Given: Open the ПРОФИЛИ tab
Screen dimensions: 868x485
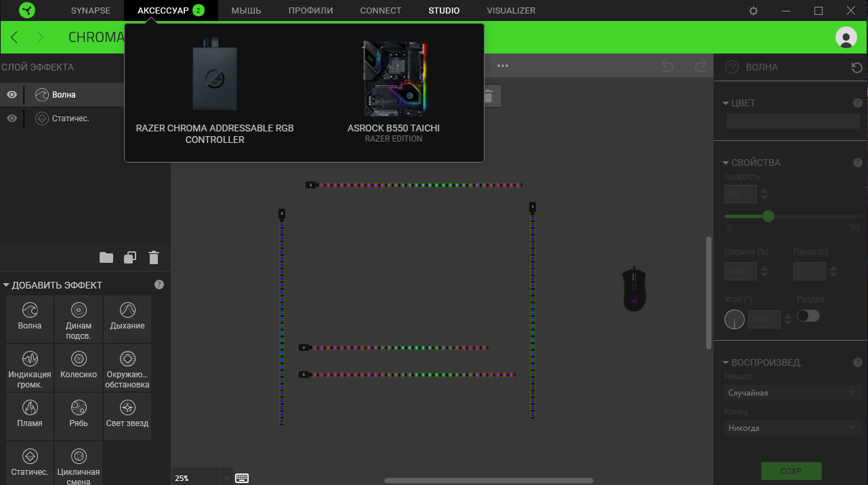Looking at the screenshot, I should pos(310,11).
